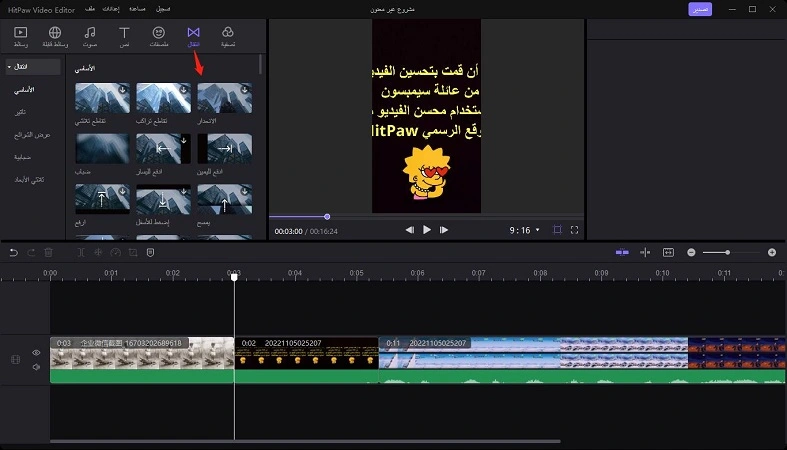Image resolution: width=787 pixels, height=450 pixels.
Task: Click the transitions panel vertical scrollbar
Action: click(x=260, y=64)
